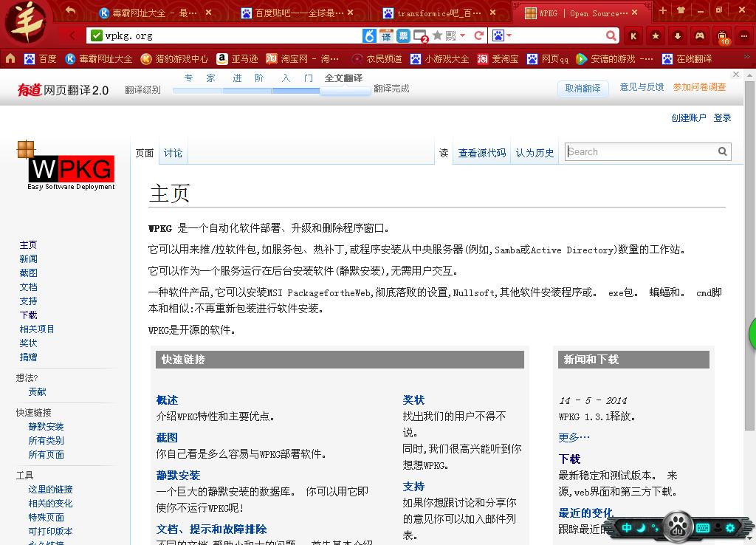Click the wpkg.org address bar

pos(231,35)
